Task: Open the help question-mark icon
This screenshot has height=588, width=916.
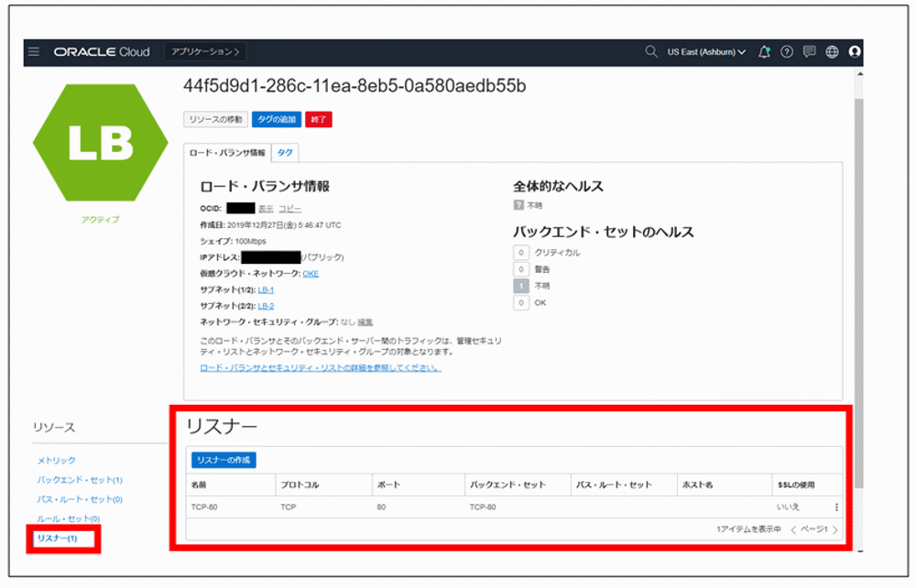Action: tap(786, 51)
